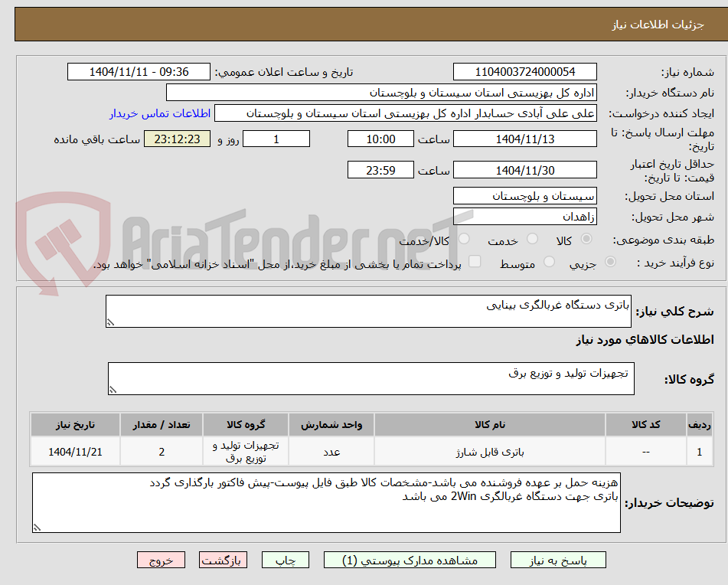Screen dimensions: 728x585
Task: Click the گروه کالا table column header
Action: [x=246, y=425]
